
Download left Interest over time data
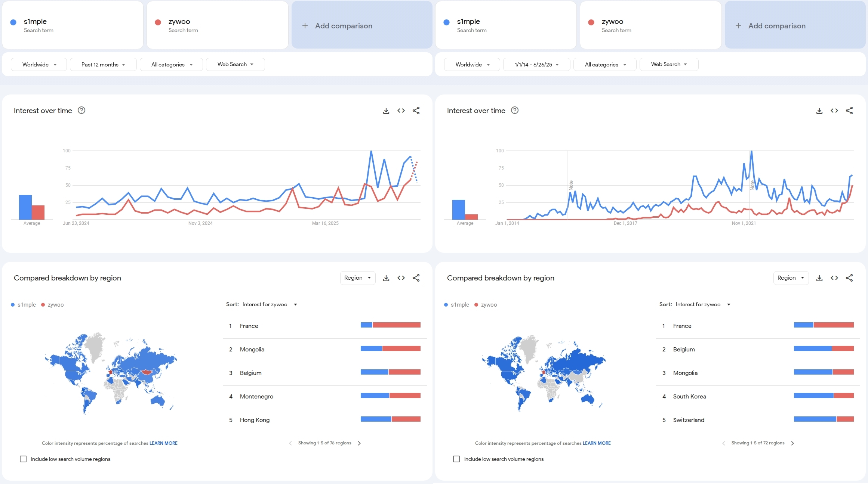pos(386,111)
